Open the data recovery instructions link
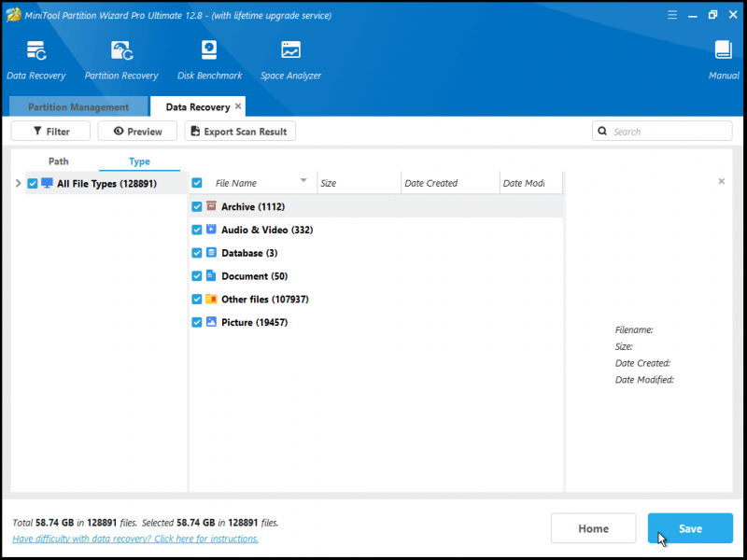Viewport: 747px width, 560px height. click(135, 539)
